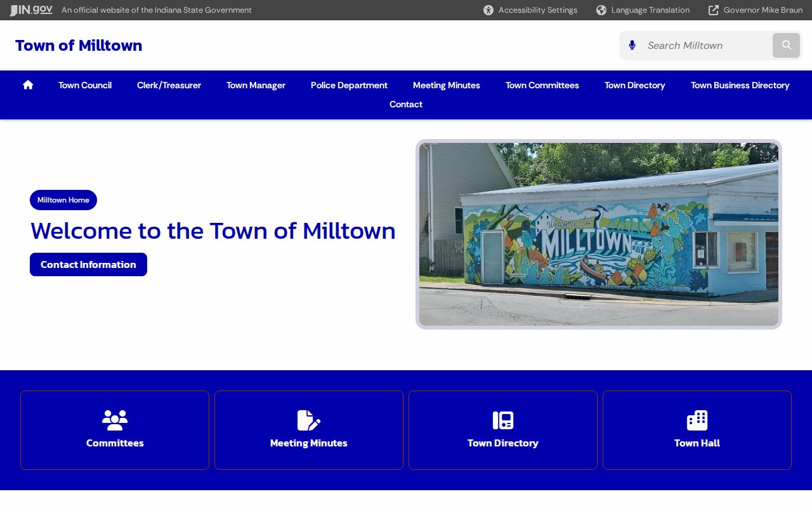The height and width of the screenshot is (508, 812).
Task: Click the Town Directory card label
Action: (x=503, y=443)
